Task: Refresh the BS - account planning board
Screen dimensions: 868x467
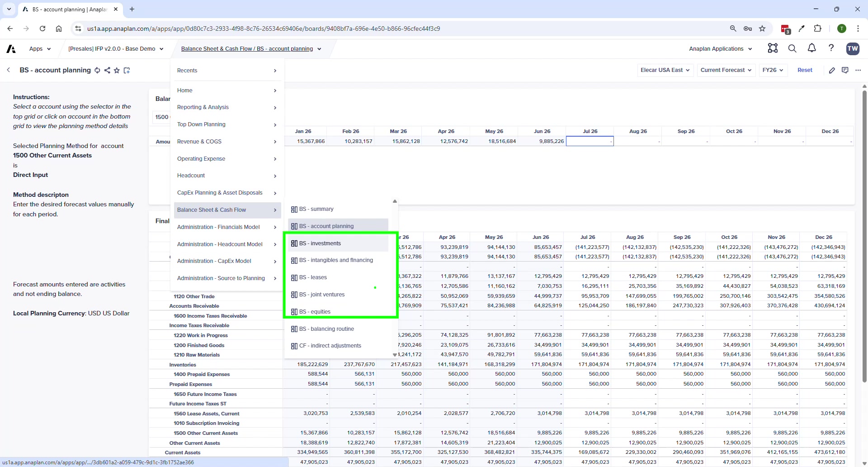Action: point(98,70)
